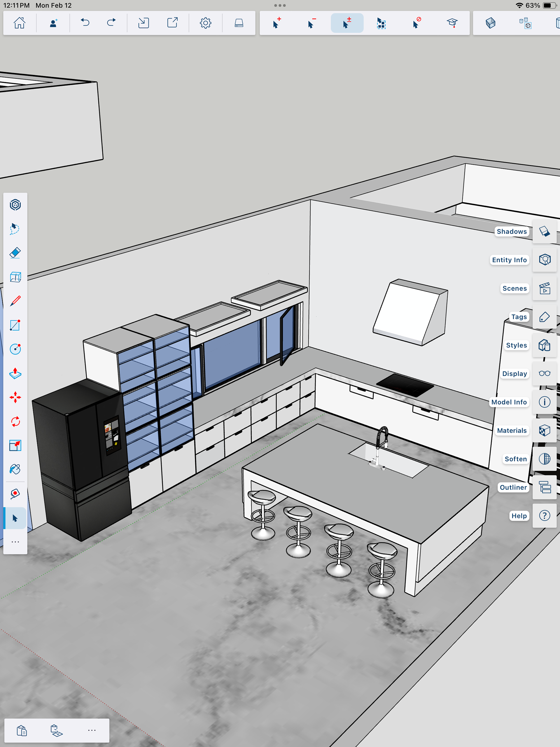Click the Outliner label
Image resolution: width=560 pixels, height=747 pixels.
[x=513, y=487]
